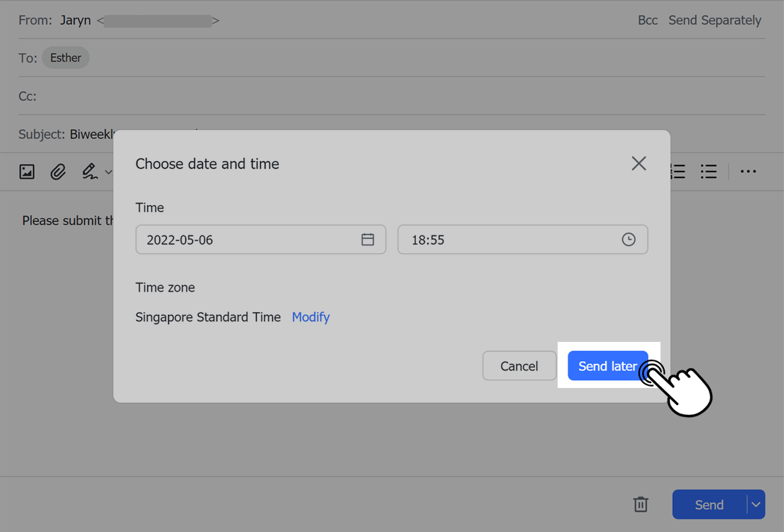This screenshot has width=784, height=532.
Task: Close the Choose date and time dialog
Action: [x=639, y=164]
